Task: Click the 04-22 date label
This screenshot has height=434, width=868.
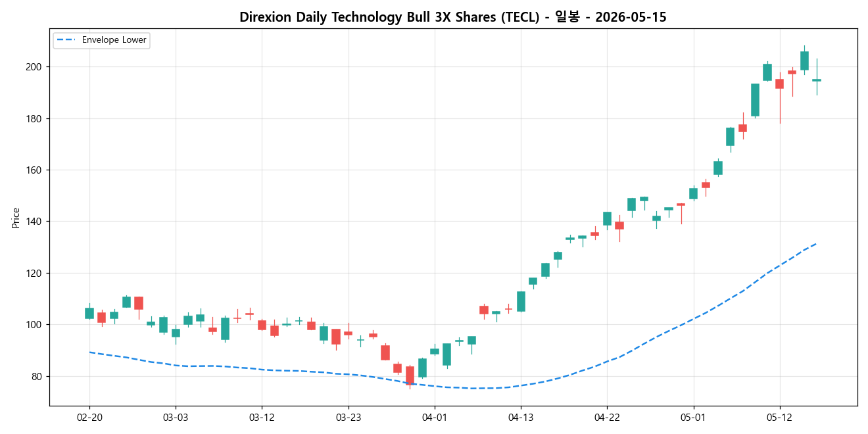Action: coord(607,418)
